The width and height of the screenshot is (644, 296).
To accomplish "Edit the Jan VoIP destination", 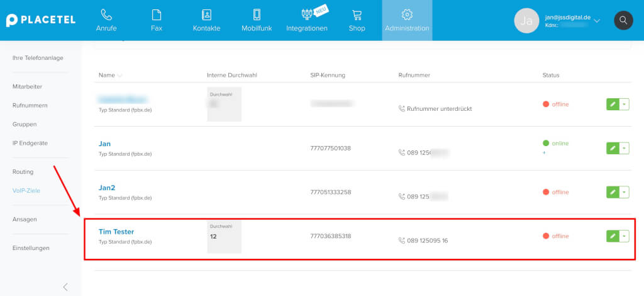I will click(x=613, y=148).
